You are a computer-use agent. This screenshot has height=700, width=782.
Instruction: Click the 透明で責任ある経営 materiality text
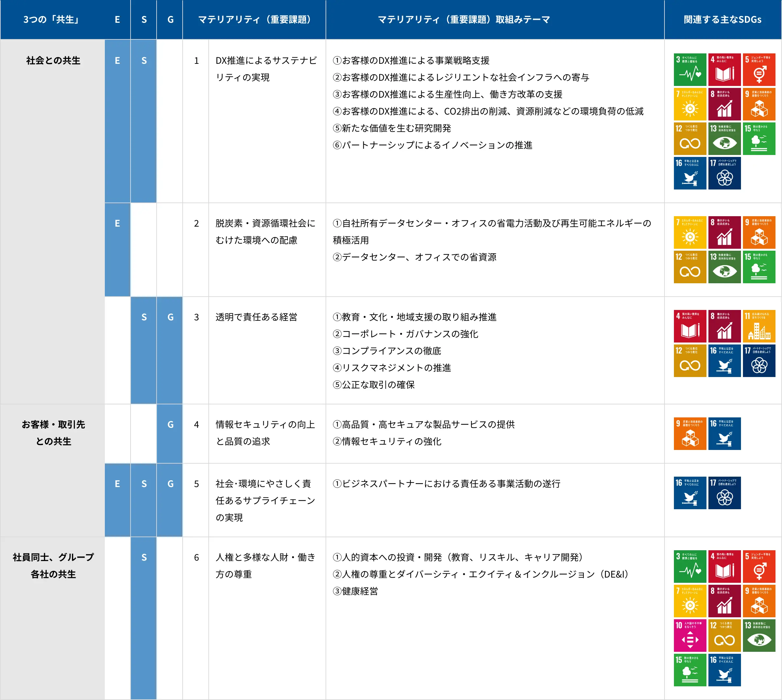(x=256, y=317)
